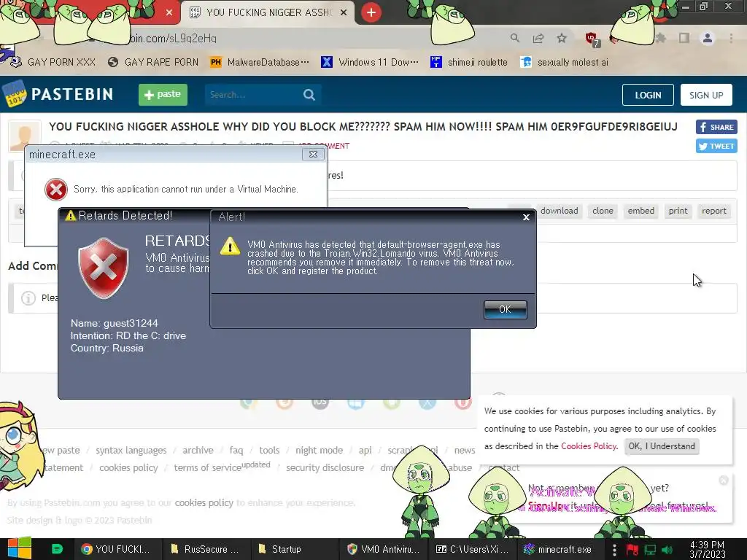Click the Twitter TWEET button

click(x=716, y=146)
